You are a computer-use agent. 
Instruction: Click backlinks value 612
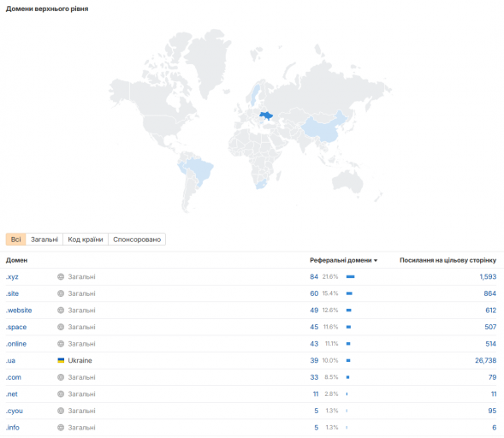491,310
